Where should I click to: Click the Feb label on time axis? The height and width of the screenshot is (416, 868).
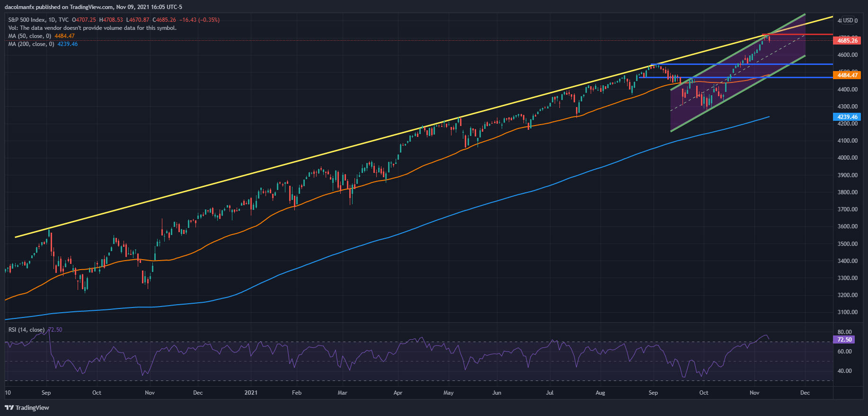tap(297, 393)
